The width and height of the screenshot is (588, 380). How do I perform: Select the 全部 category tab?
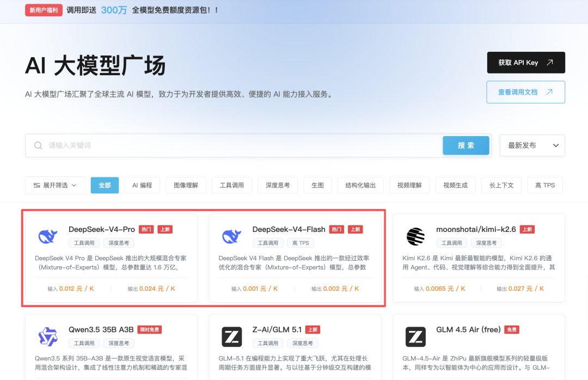click(105, 185)
